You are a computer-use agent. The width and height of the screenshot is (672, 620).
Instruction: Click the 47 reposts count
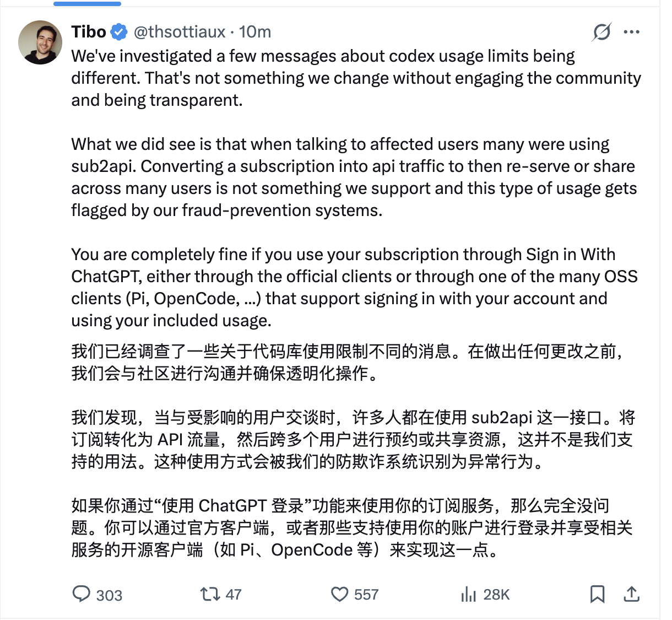(x=234, y=594)
